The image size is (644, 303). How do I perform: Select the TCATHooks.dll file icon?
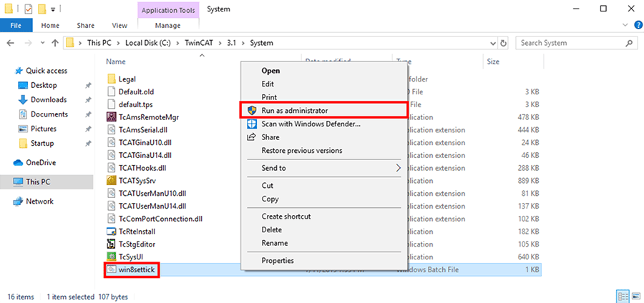tap(112, 168)
